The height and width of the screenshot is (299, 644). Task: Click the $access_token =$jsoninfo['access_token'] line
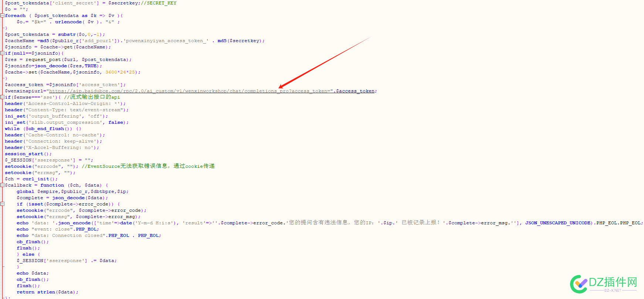pyautogui.click(x=65, y=85)
